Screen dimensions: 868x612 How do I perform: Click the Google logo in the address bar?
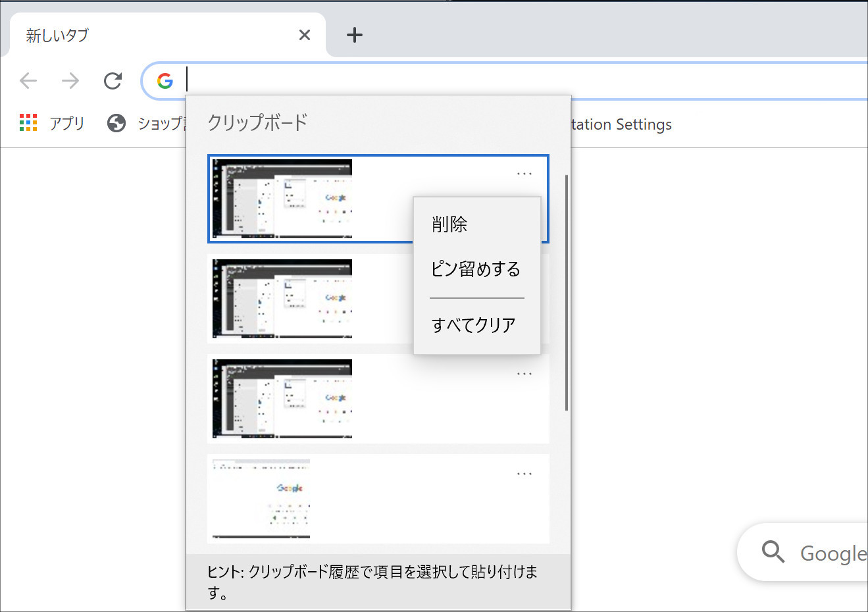pos(164,80)
